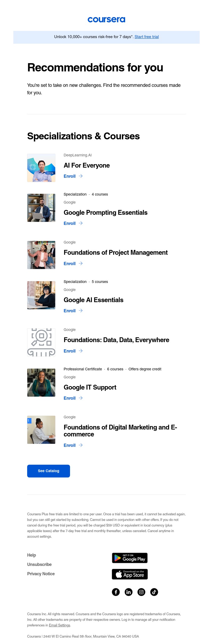Viewport: 213px width, 644px height.
Task: Enroll in Foundations of Project Management
Action: point(69,264)
